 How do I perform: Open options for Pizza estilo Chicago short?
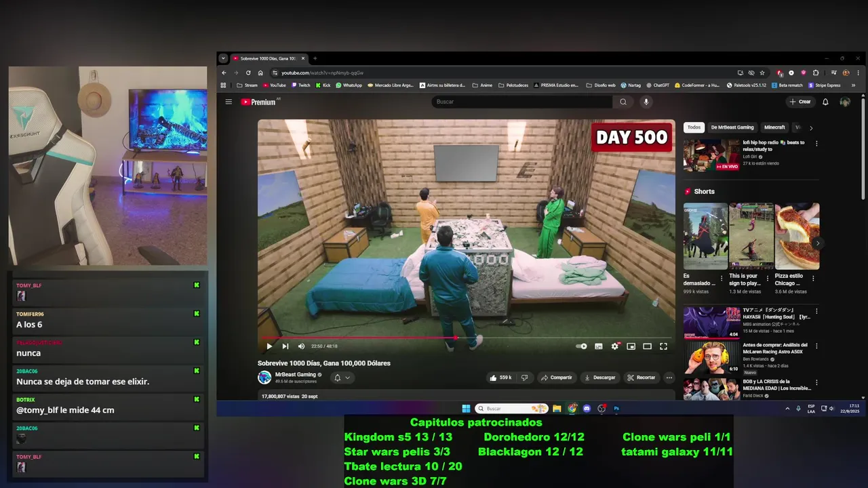click(813, 278)
